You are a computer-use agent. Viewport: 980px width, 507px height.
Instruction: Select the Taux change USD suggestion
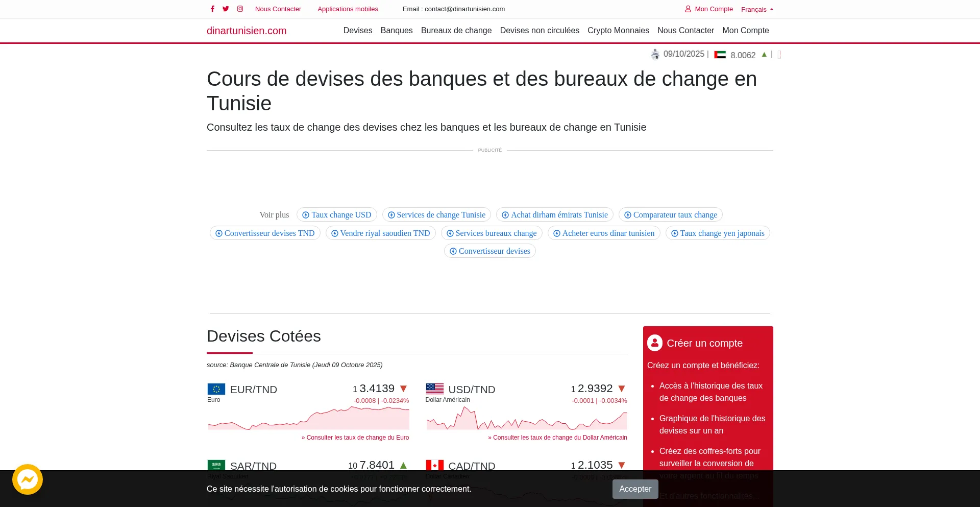click(x=337, y=215)
